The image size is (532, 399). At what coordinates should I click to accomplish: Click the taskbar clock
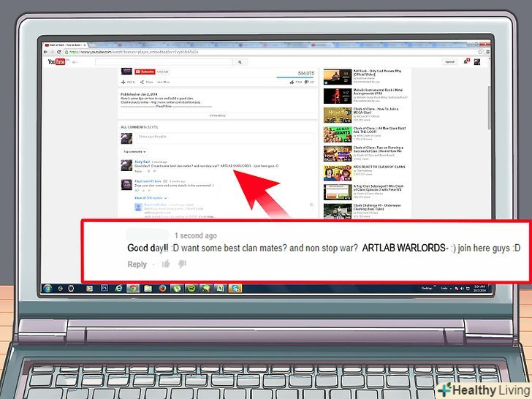click(x=479, y=289)
